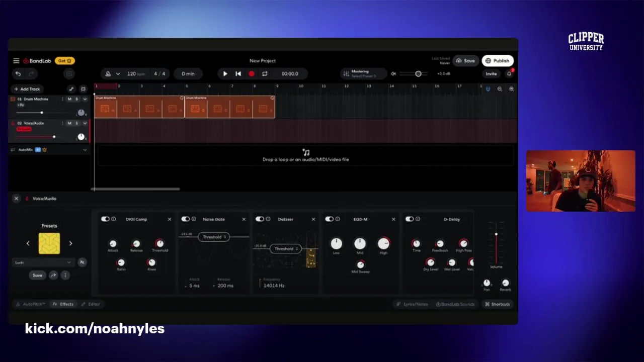The image size is (644, 362).
Task: Save the project with the top Save button
Action: point(465,61)
